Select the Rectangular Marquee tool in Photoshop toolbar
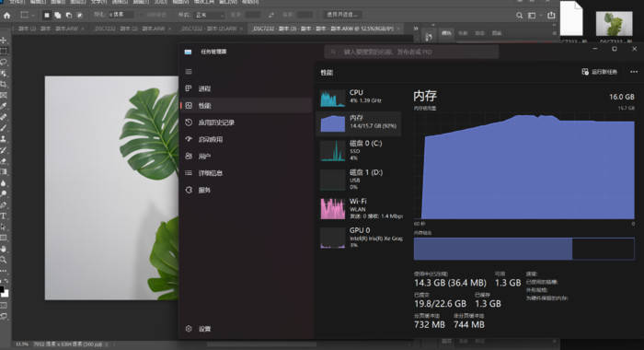The image size is (644, 350). coord(4,51)
